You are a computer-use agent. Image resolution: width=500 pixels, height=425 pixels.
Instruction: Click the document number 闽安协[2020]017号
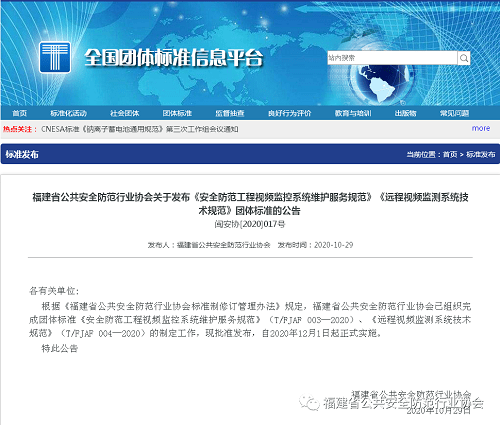coord(250,224)
